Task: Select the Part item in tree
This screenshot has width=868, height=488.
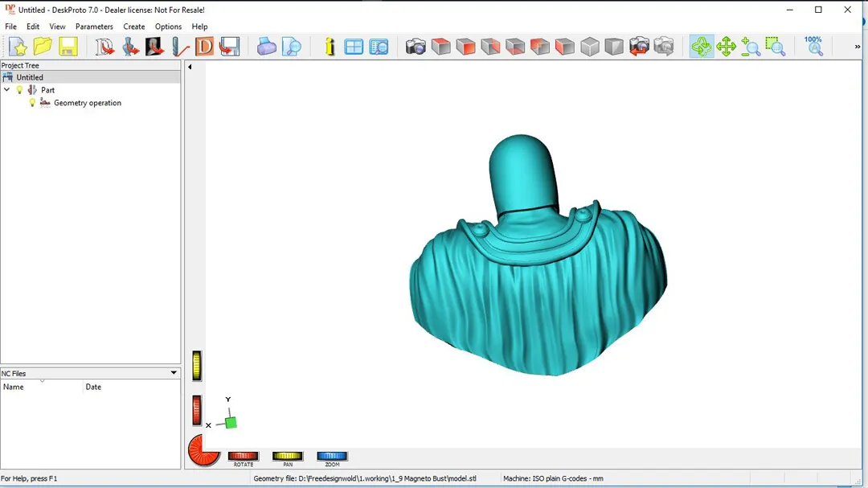Action: 47,90
